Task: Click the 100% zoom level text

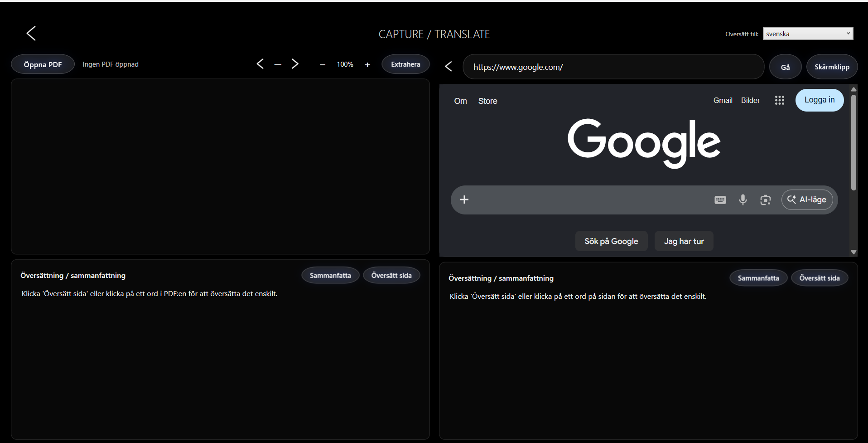Action: pos(345,64)
